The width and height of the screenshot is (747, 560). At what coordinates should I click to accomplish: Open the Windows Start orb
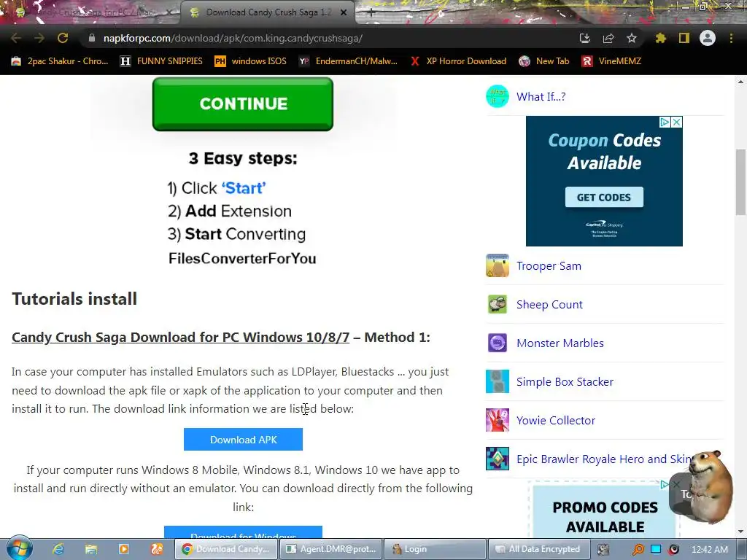click(x=20, y=548)
